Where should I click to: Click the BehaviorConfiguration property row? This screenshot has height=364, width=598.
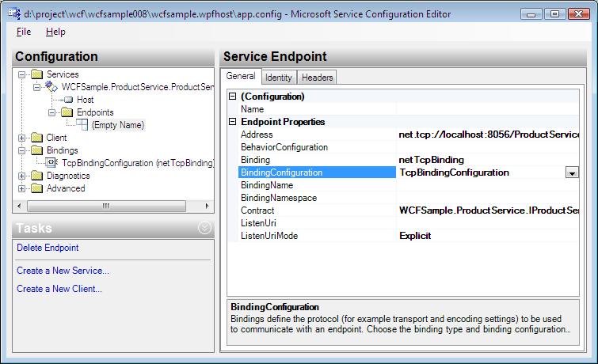(409, 147)
